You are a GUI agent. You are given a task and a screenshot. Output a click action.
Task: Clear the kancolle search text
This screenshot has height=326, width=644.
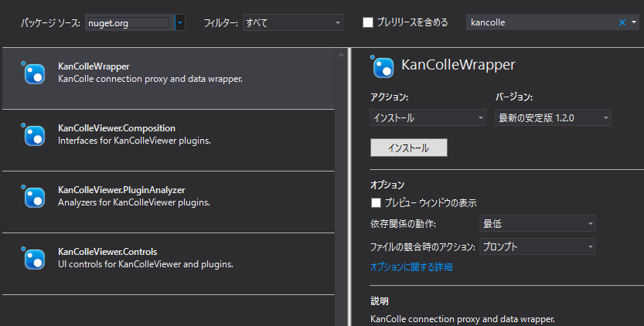[622, 22]
